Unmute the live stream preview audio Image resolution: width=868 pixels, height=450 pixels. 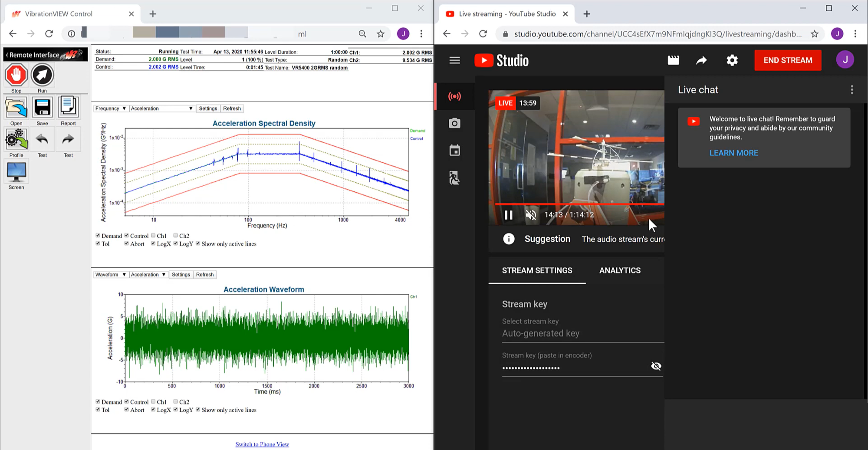(x=530, y=215)
